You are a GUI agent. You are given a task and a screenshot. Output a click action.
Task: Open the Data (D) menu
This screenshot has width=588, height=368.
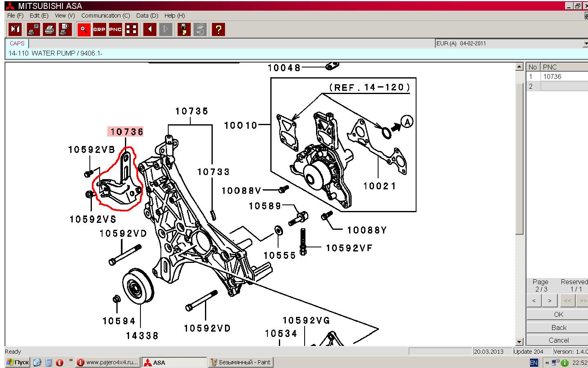[x=147, y=16]
